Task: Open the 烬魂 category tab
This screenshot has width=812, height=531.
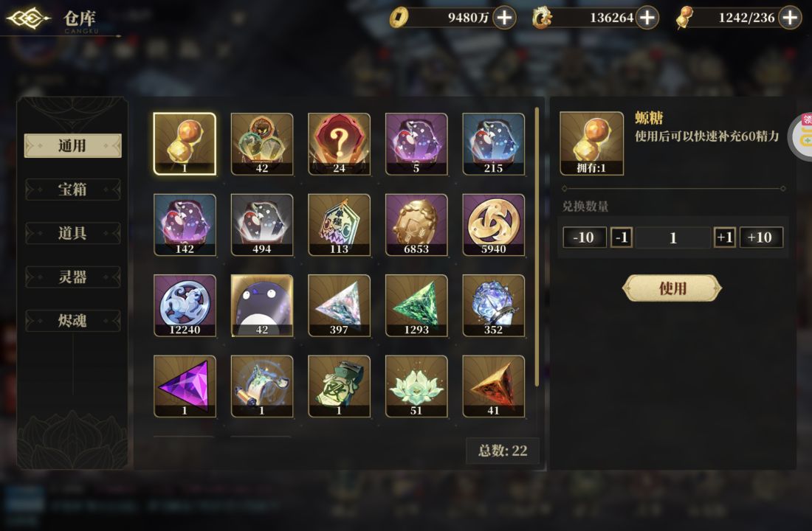Action: point(72,321)
